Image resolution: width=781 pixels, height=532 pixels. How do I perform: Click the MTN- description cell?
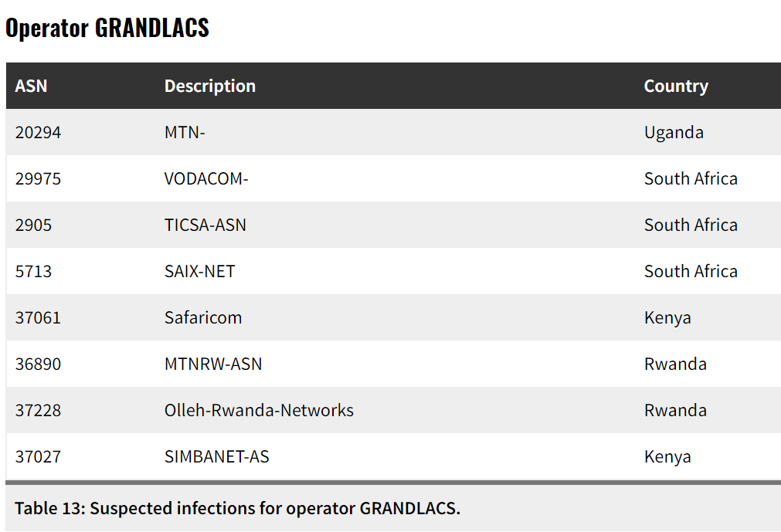(185, 132)
